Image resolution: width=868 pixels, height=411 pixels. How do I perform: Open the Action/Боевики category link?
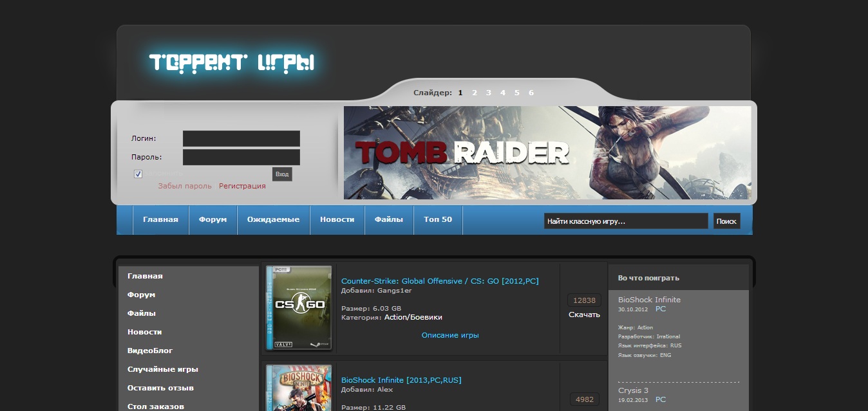[x=413, y=317]
